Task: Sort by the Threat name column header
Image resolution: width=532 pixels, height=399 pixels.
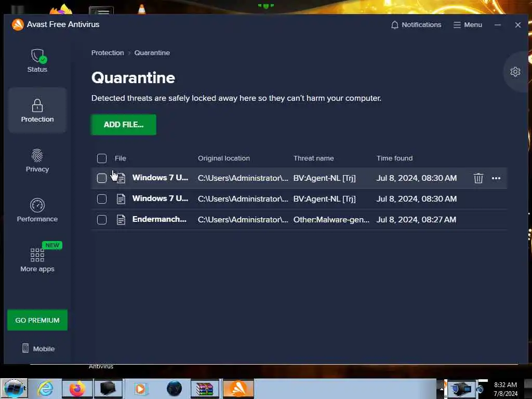Action: [313, 158]
